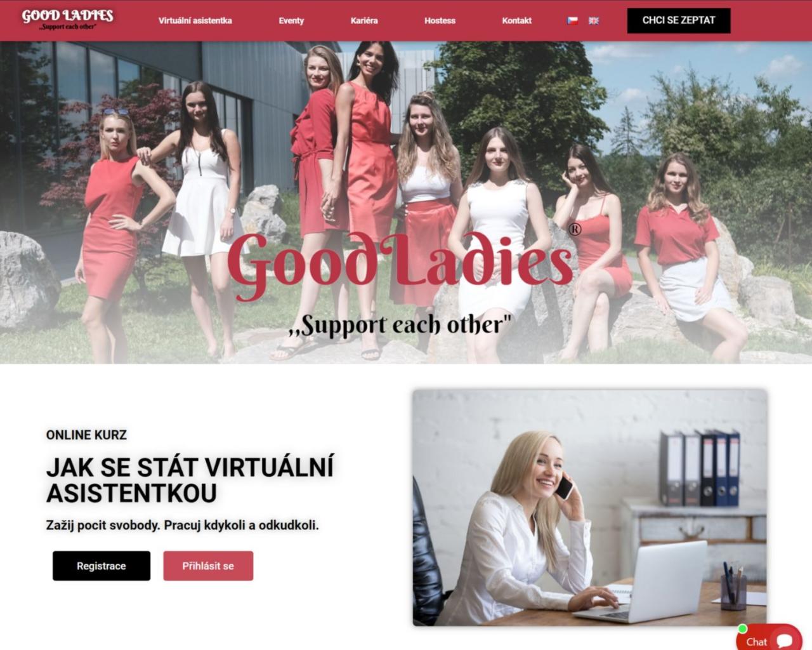The image size is (812, 650).
Task: Go to the Eventy page
Action: point(291,20)
